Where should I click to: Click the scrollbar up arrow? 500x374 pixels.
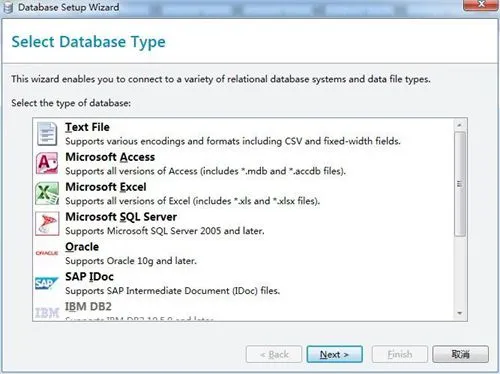[460, 125]
